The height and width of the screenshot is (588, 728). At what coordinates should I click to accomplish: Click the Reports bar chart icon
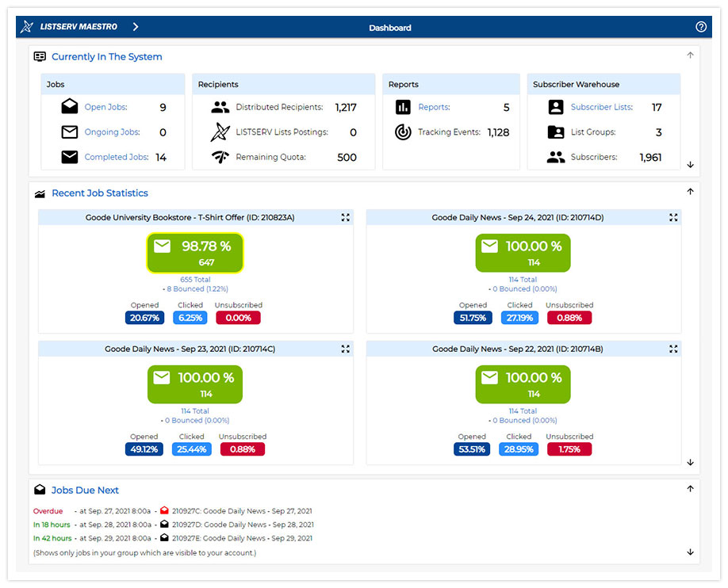(x=403, y=107)
